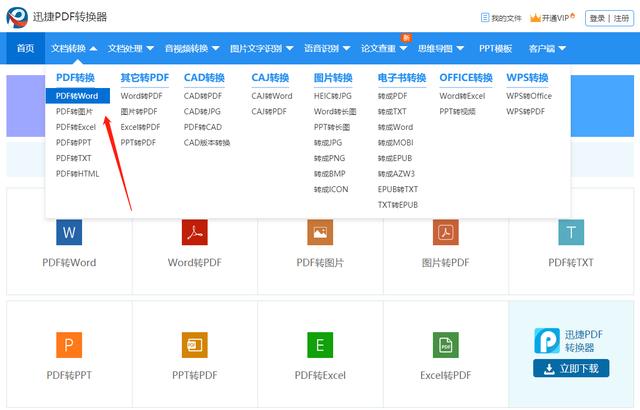Expand the 音视频转换 dropdown menu

pos(192,49)
